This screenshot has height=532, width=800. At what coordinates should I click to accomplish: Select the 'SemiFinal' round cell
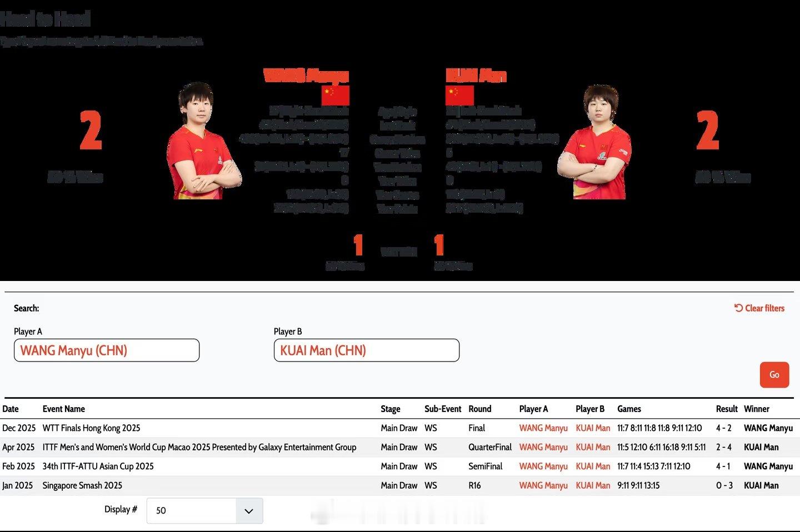485,466
